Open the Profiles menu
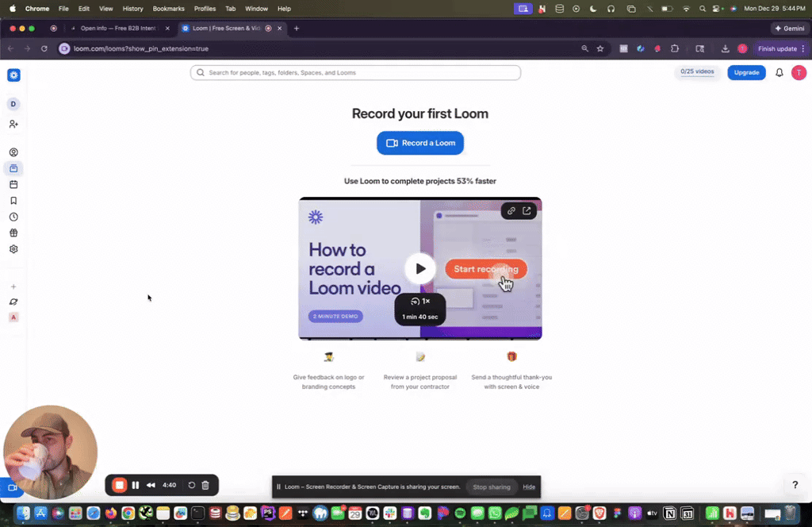The width and height of the screenshot is (812, 527). pos(205,9)
